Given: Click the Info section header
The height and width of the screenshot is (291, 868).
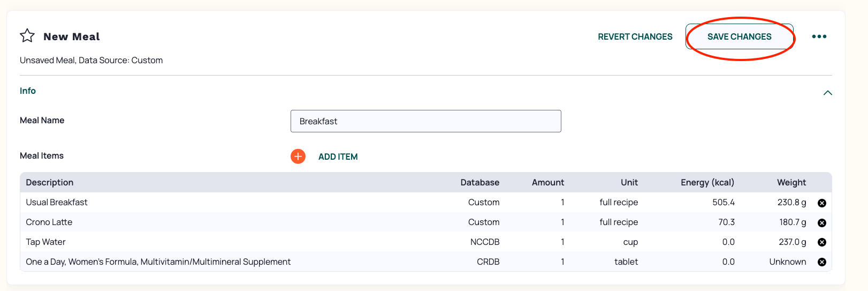Looking at the screenshot, I should pyautogui.click(x=28, y=91).
